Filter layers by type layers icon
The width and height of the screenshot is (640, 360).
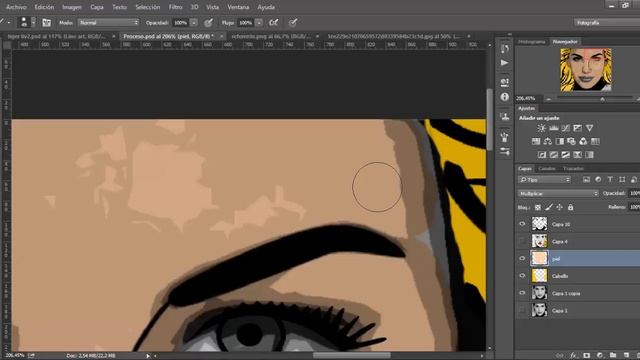point(610,180)
